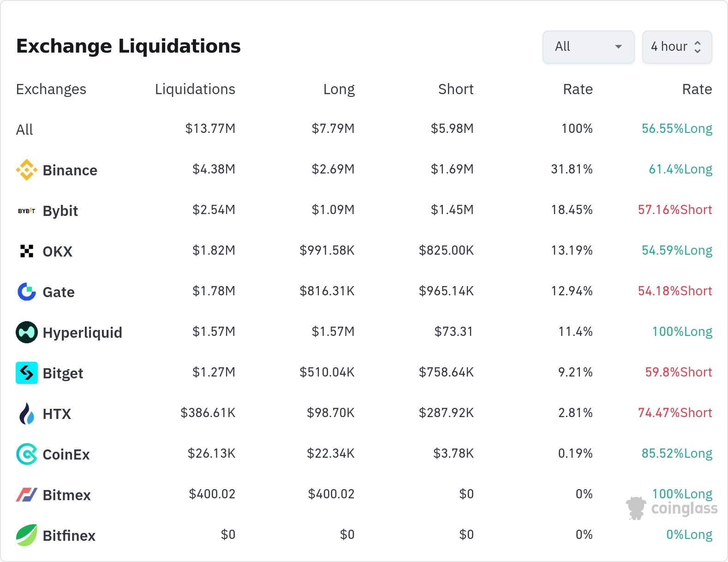Sort by the Long column header
Screen dimensions: 728x562
click(x=339, y=89)
